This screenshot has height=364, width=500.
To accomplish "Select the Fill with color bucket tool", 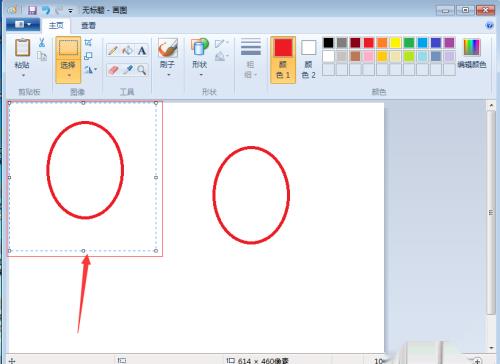I will (x=127, y=50).
